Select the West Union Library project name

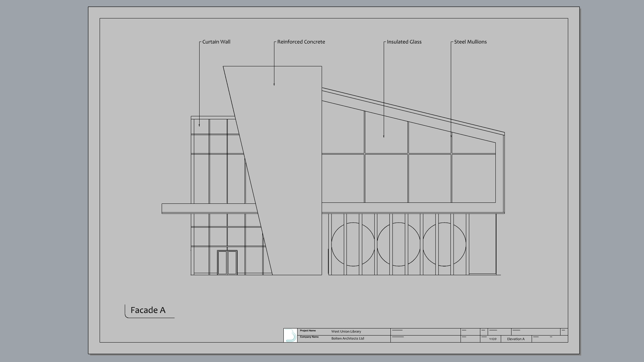(x=346, y=331)
